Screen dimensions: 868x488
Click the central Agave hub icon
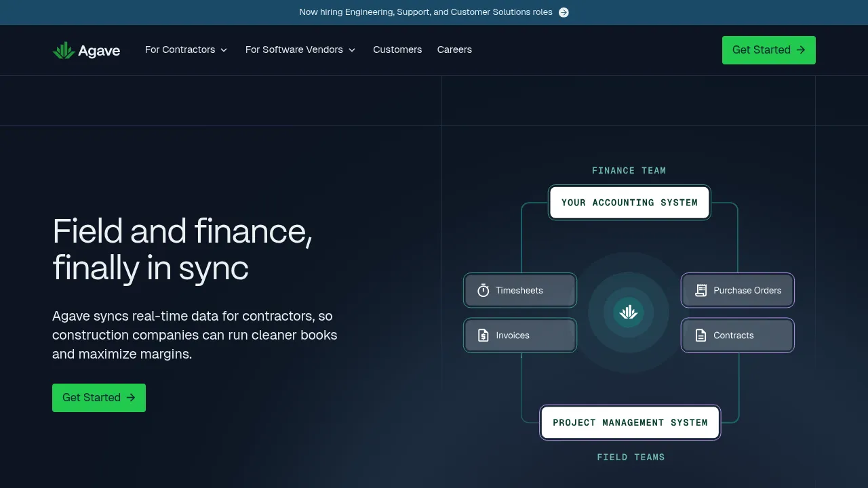point(629,312)
